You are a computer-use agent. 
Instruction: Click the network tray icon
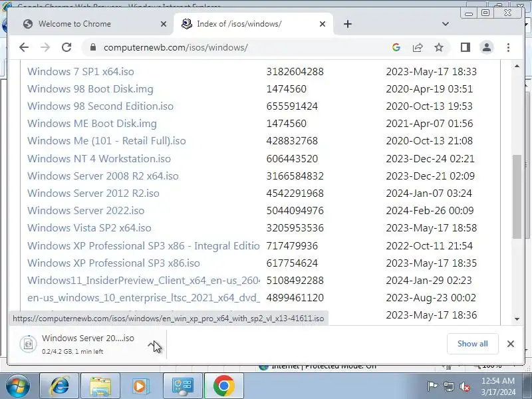coord(448,386)
